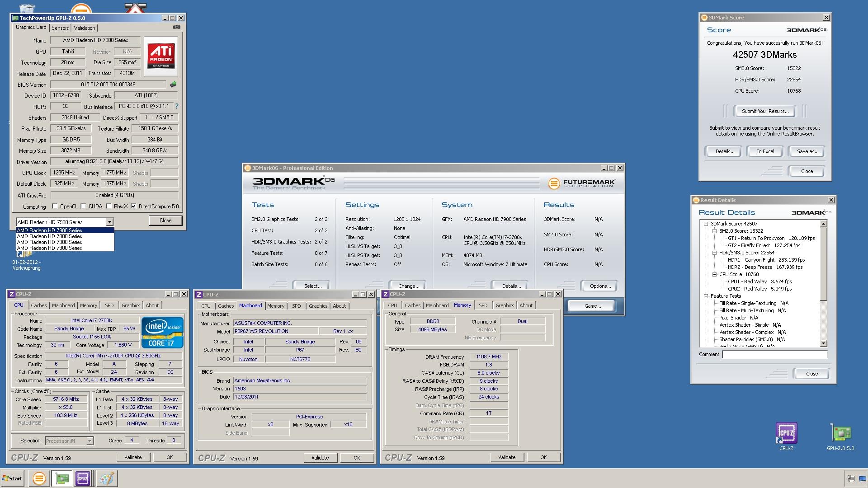
Task: Click the Bus Interface question mark icon
Action: coord(177,106)
